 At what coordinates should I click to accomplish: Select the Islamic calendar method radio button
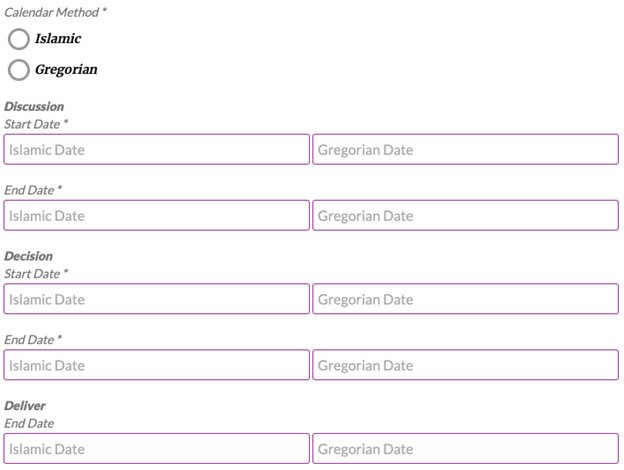(18, 39)
